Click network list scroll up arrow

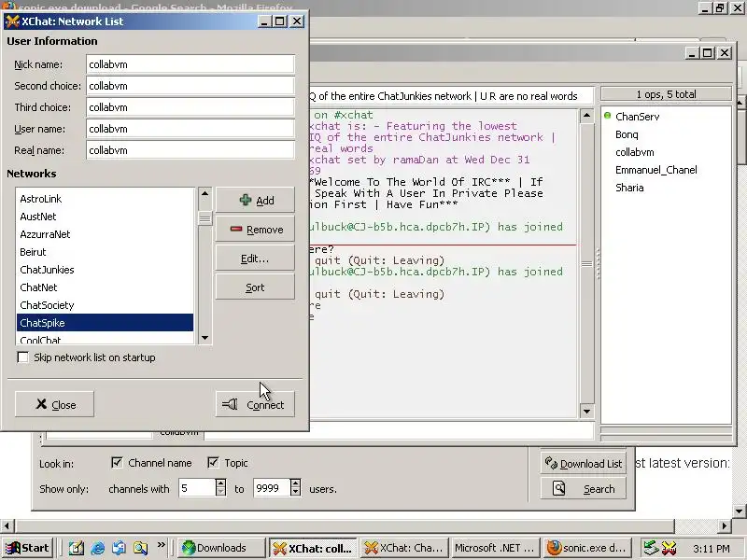tap(204, 193)
